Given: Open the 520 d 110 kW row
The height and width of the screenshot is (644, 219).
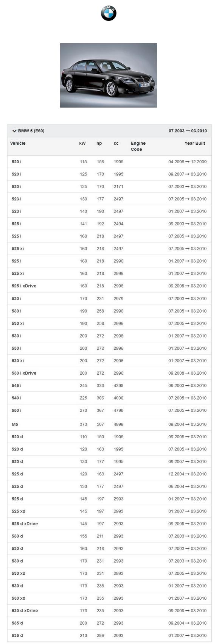Looking at the screenshot, I should point(109,437).
